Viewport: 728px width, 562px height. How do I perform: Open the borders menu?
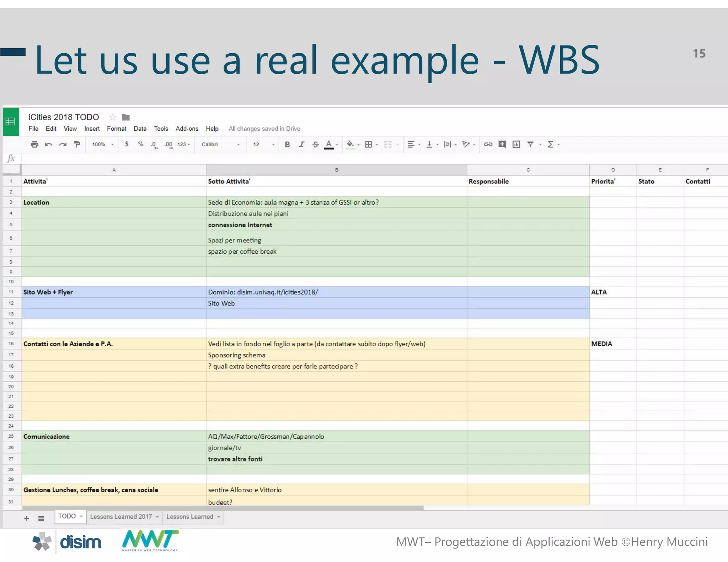(x=369, y=144)
